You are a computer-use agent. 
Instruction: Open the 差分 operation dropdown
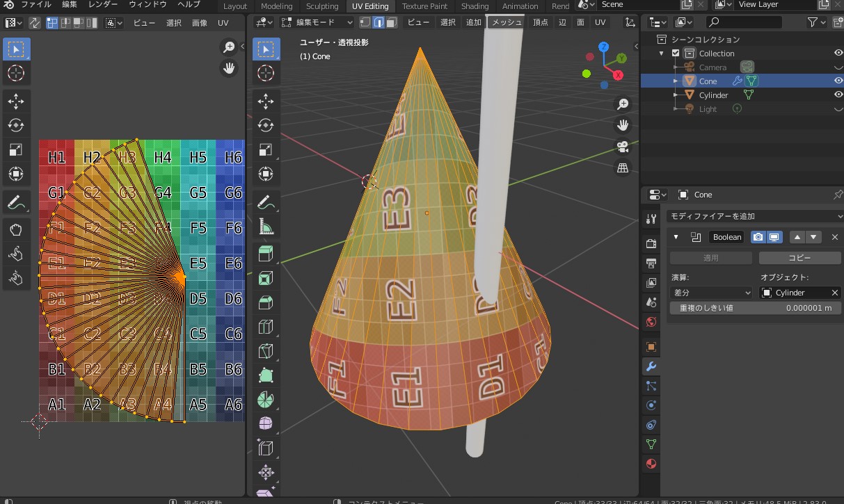(x=711, y=293)
